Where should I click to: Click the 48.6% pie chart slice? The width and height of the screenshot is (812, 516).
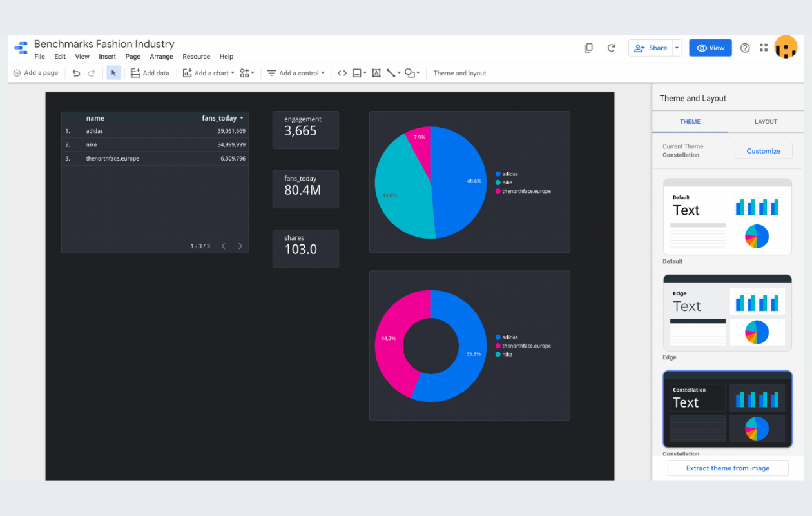461,181
